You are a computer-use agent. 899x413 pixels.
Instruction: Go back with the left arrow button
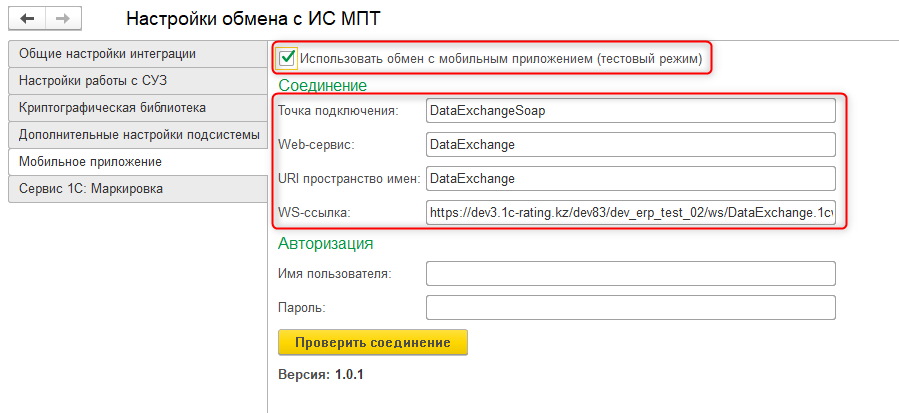point(27,18)
